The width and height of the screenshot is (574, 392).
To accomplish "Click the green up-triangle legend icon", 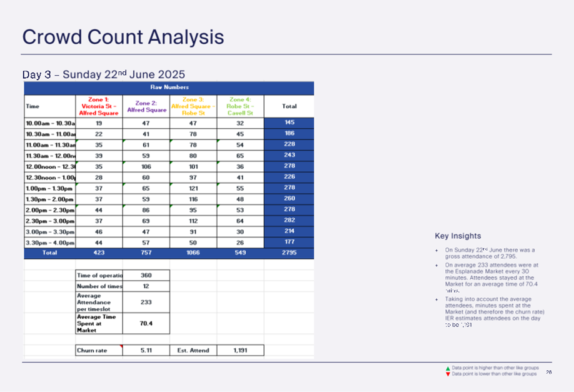I will 448,369.
